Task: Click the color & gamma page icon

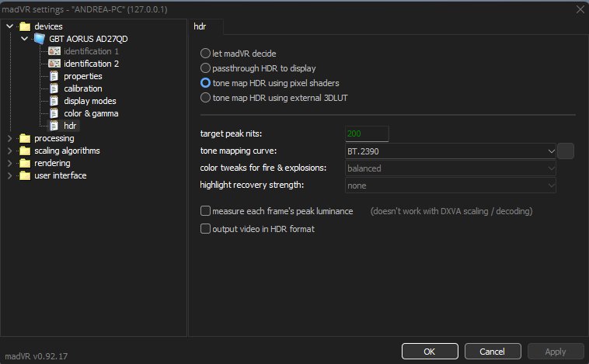Action: tap(54, 113)
